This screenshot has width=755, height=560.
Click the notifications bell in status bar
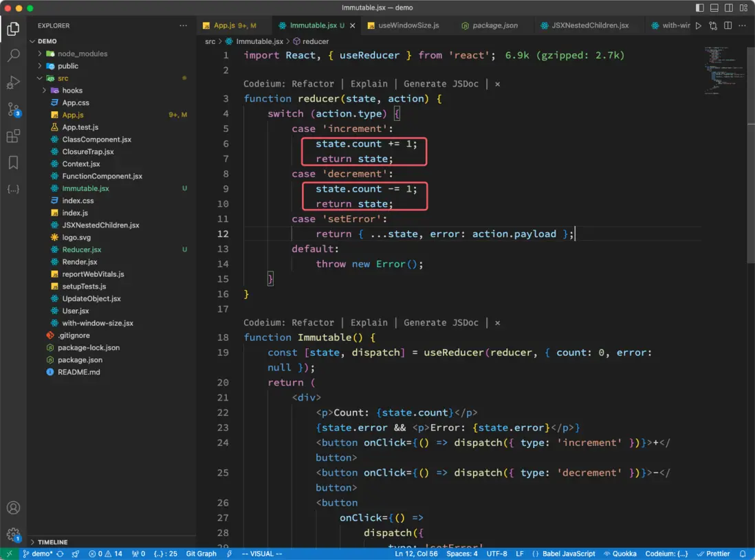(743, 554)
